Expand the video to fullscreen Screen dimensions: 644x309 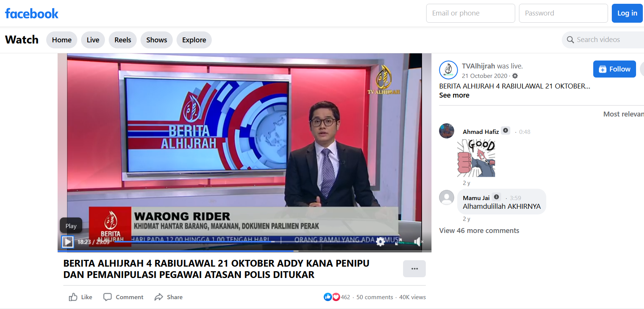(399, 242)
